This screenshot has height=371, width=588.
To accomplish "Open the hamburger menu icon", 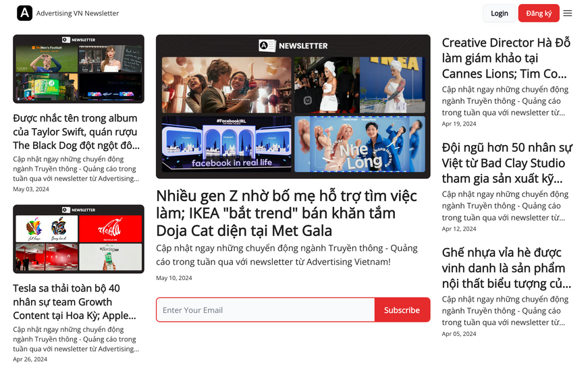I will [x=567, y=13].
